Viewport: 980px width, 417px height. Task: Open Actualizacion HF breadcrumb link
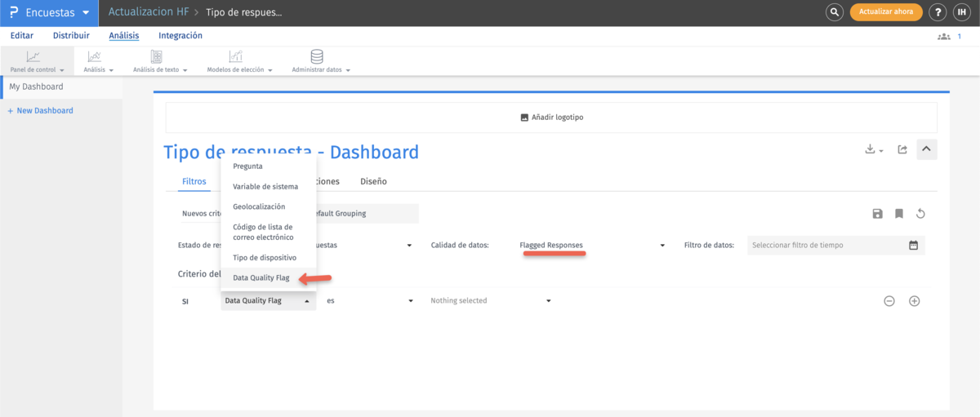[149, 13]
